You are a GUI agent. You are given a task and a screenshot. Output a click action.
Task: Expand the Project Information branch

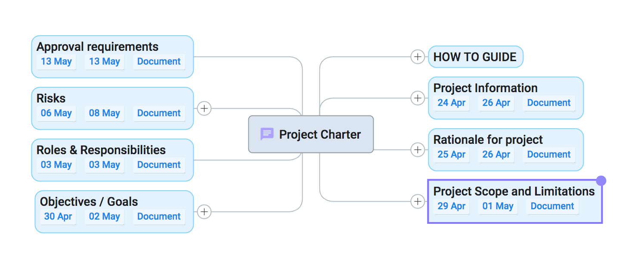(418, 98)
